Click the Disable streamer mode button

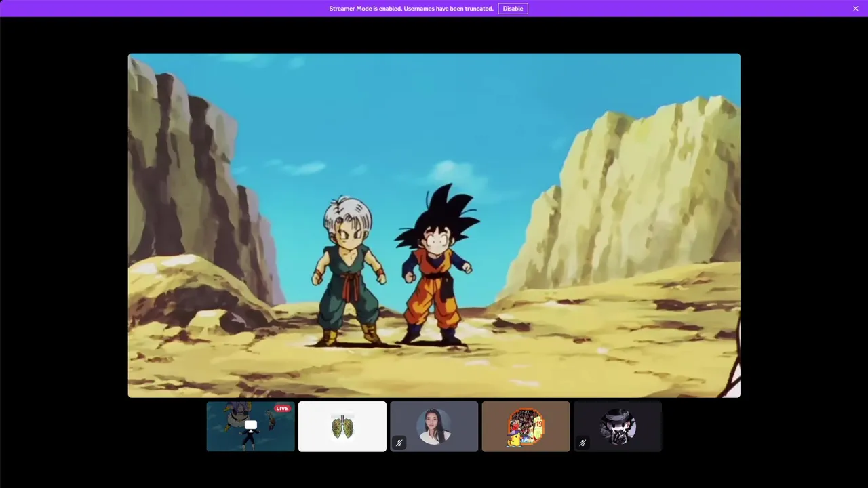[513, 9]
